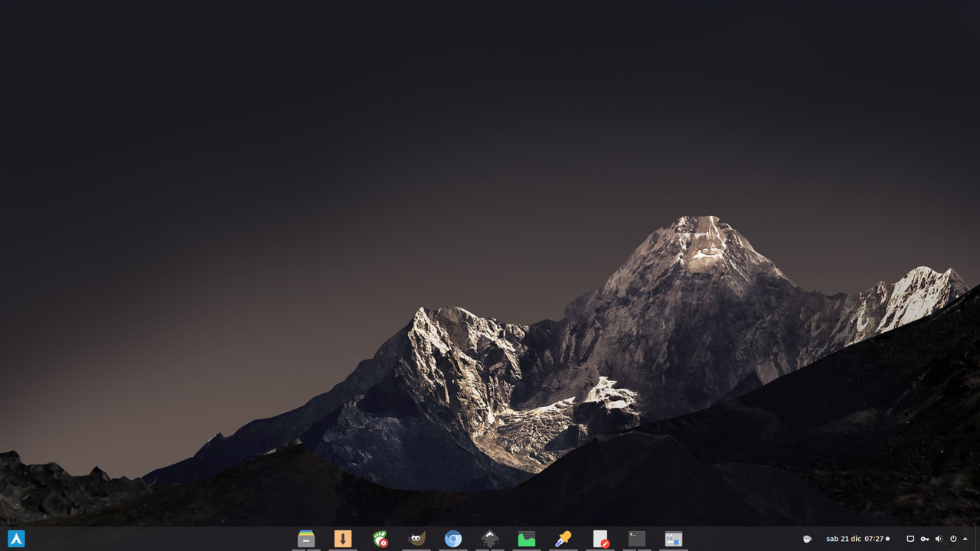
Task: Launch the color picker eyedropper app
Action: tap(563, 539)
